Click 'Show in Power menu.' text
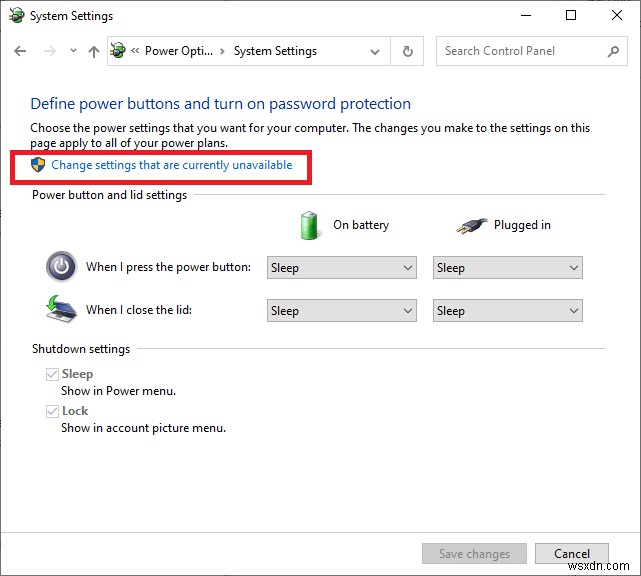The height and width of the screenshot is (576, 641). (119, 391)
